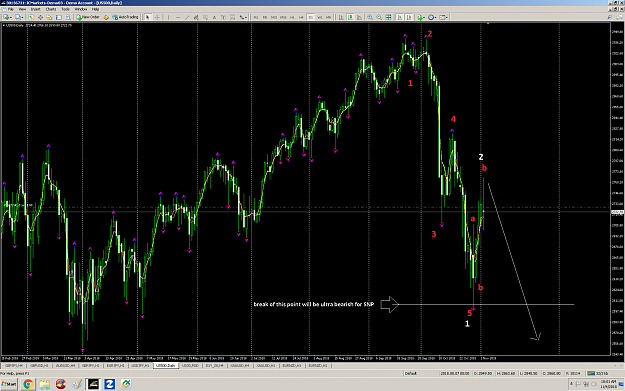Select the Vertical Line drawing tool
The image size is (625, 391).
(169, 17)
